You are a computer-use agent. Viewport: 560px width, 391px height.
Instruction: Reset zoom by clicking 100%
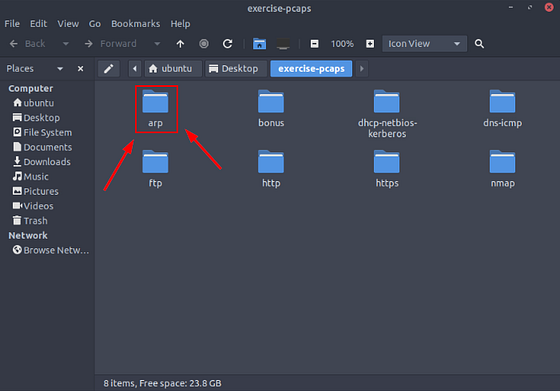click(342, 44)
